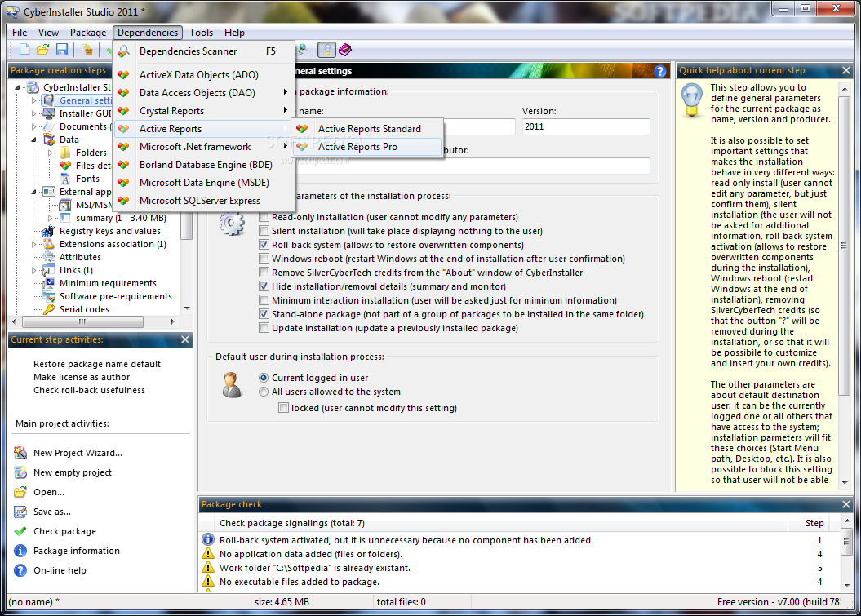Click the New empty project icon

pos(20,472)
